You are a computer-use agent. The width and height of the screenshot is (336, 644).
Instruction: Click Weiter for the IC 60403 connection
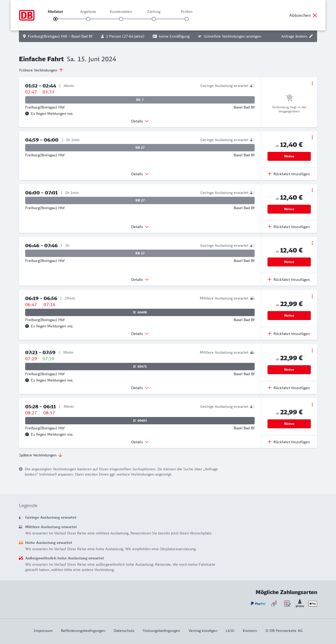pyautogui.click(x=289, y=424)
